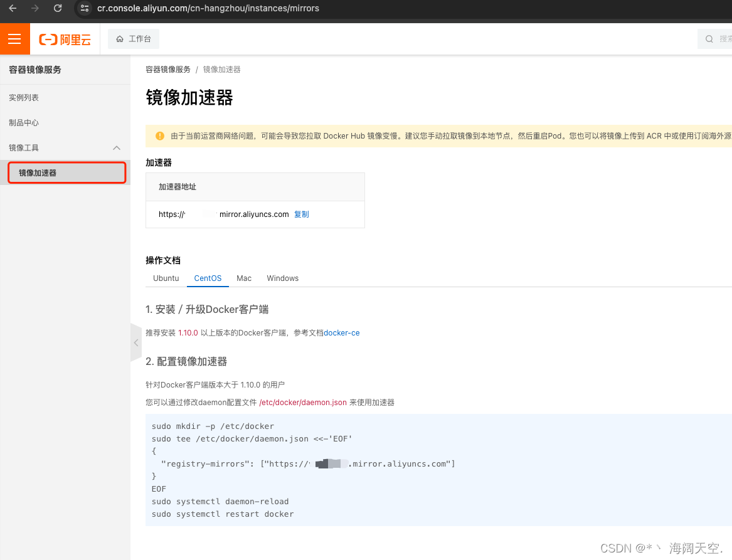Switch to the Windows tab
This screenshot has height=560, width=732.
282,278
